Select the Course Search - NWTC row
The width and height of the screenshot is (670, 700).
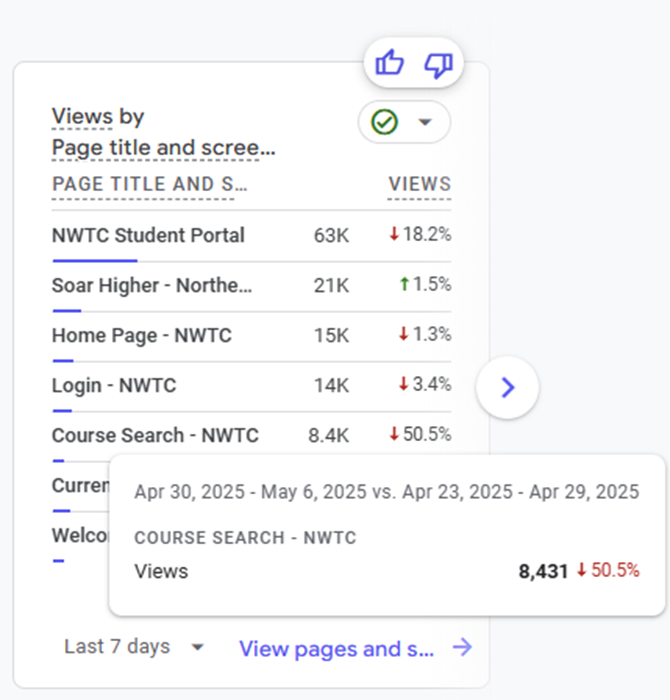point(251,436)
